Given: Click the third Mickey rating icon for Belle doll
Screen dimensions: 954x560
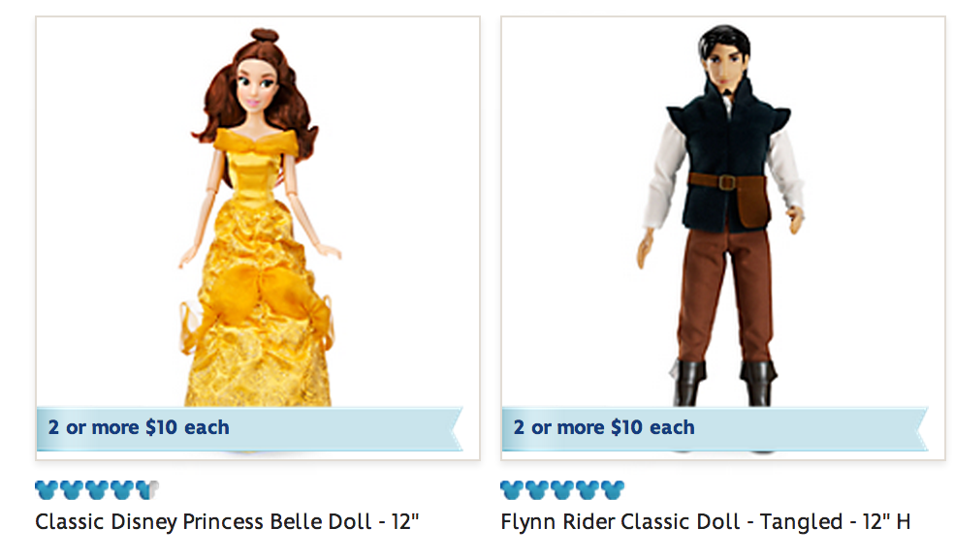Looking at the screenshot, I should click(97, 487).
